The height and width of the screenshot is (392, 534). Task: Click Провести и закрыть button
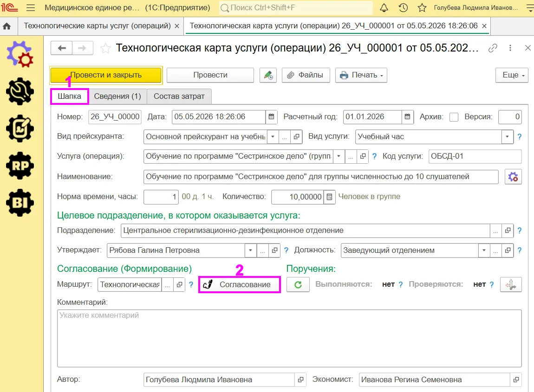click(106, 75)
